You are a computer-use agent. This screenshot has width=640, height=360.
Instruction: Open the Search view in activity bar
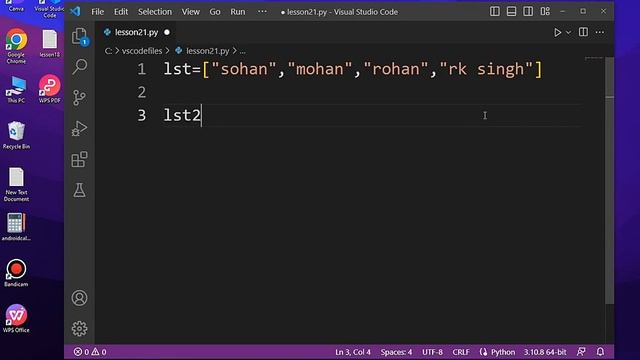[x=80, y=67]
